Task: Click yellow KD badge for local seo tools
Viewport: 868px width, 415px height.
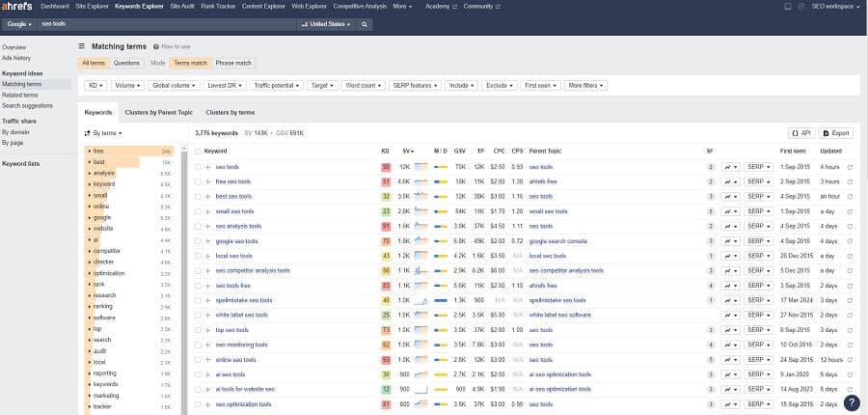Action: click(x=386, y=256)
